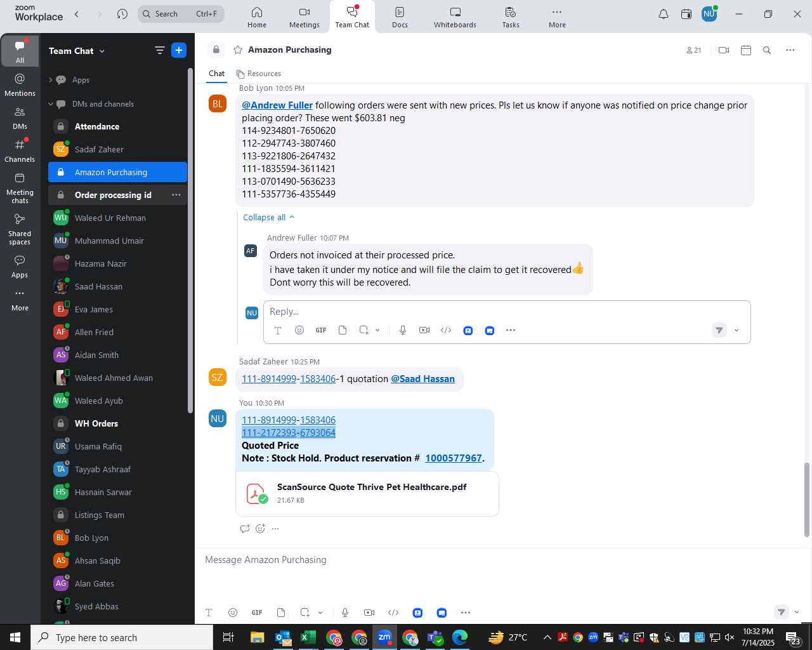The image size is (812, 650).
Task: Open the @Saad Hassan mention link
Action: (422, 379)
